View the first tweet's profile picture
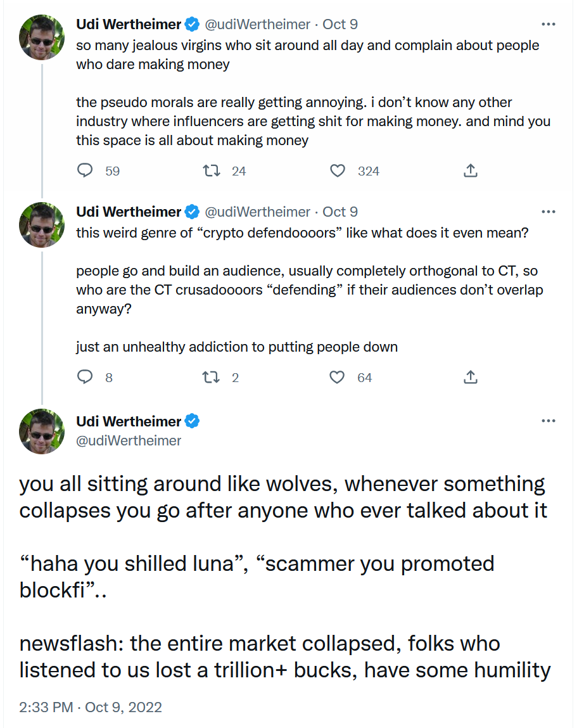584x728 pixels. [42, 37]
